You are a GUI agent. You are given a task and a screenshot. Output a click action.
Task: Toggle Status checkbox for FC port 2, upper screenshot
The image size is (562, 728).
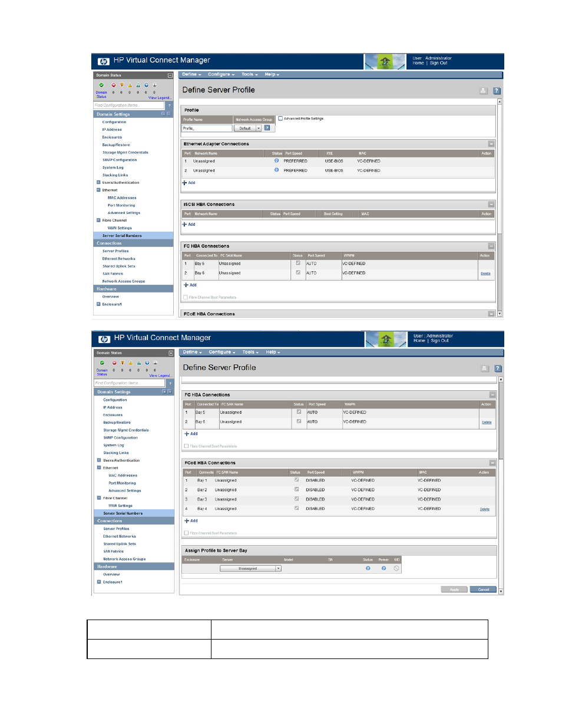298,272
